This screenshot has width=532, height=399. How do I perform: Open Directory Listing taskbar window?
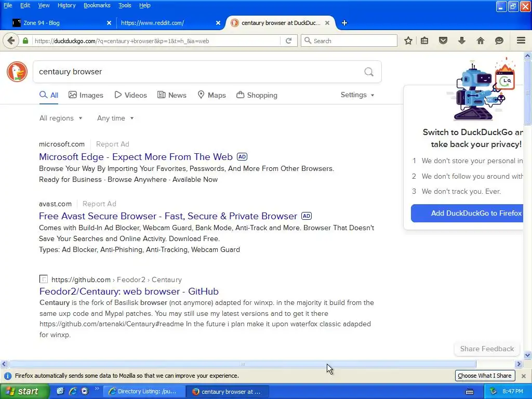point(144,391)
